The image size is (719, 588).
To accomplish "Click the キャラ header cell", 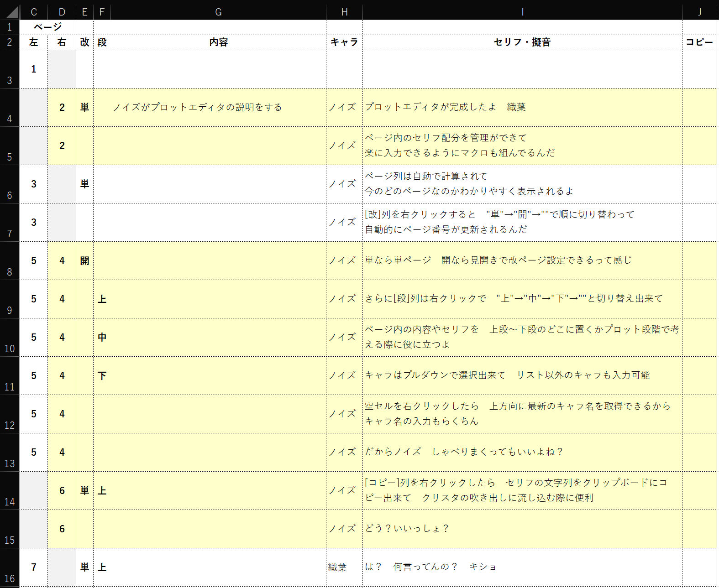I will 344,42.
